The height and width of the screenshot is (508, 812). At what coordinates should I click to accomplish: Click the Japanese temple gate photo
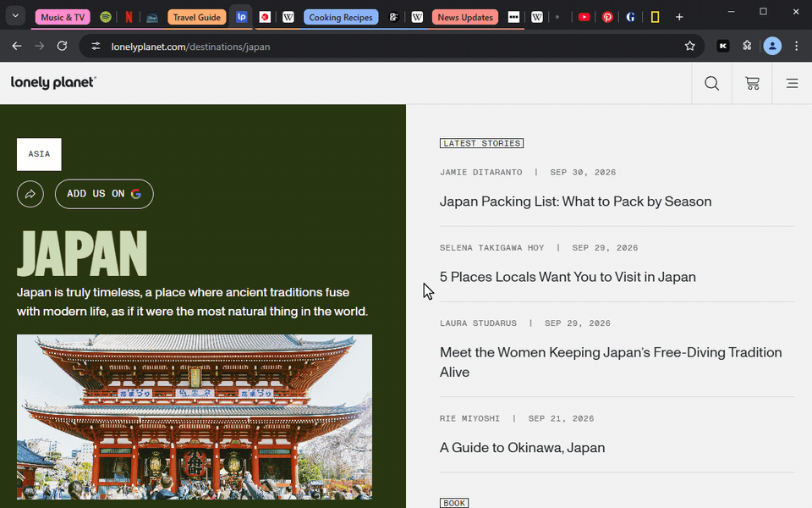(195, 417)
